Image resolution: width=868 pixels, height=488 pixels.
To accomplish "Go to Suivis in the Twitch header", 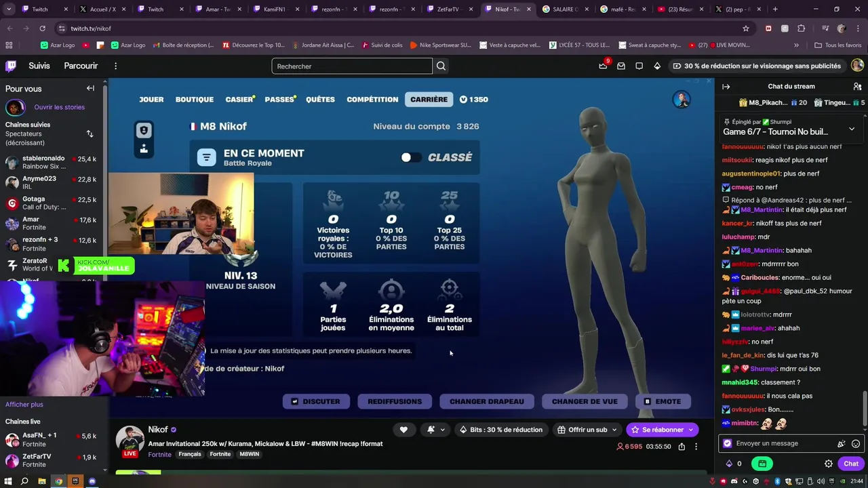I will tap(39, 66).
